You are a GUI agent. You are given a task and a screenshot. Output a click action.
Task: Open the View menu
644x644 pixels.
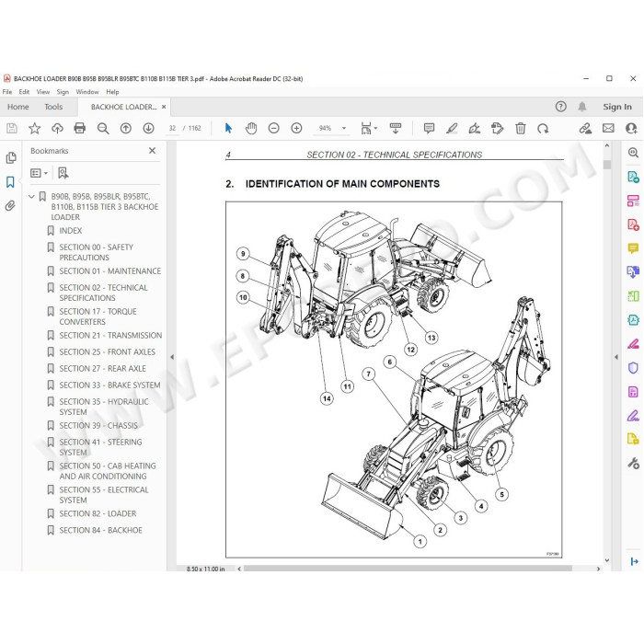click(x=43, y=92)
